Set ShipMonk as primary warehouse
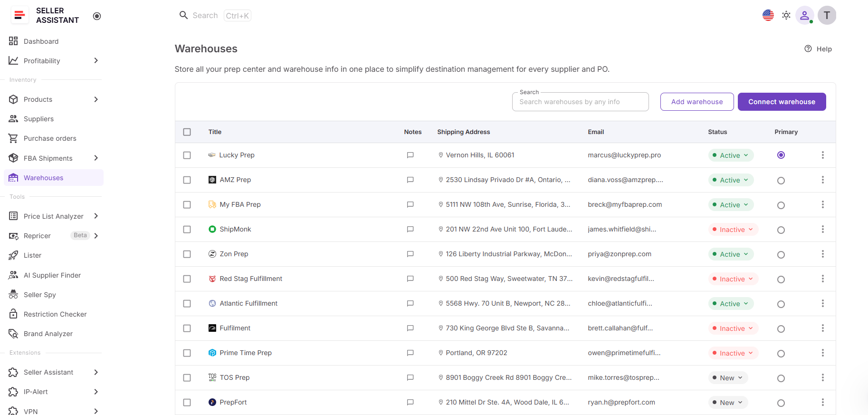 781,230
